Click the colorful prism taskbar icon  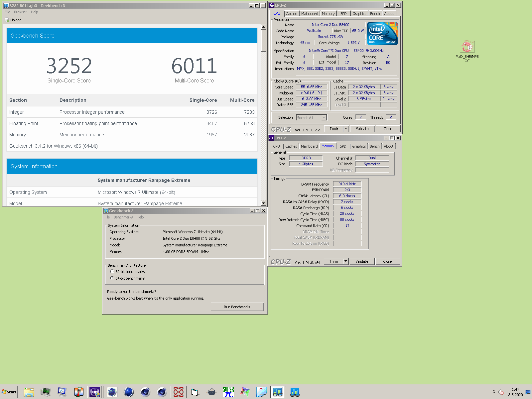pos(245,392)
